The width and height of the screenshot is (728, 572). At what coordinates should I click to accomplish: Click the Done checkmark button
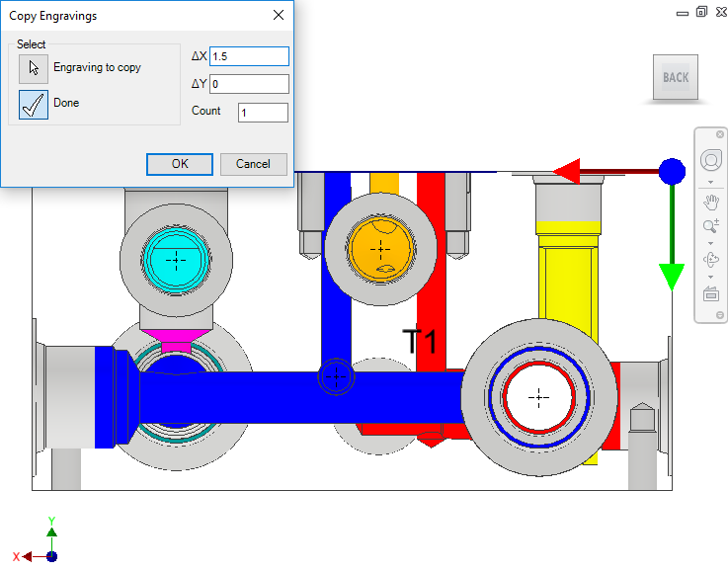pos(34,105)
